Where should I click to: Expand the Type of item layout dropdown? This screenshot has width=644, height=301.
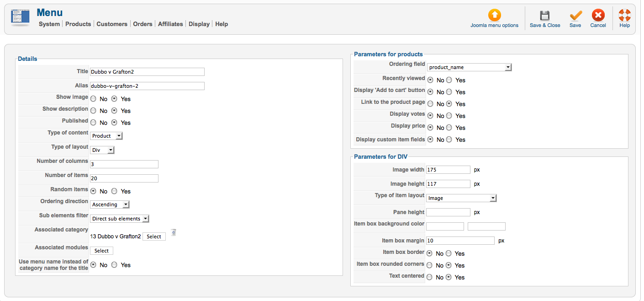pyautogui.click(x=461, y=198)
